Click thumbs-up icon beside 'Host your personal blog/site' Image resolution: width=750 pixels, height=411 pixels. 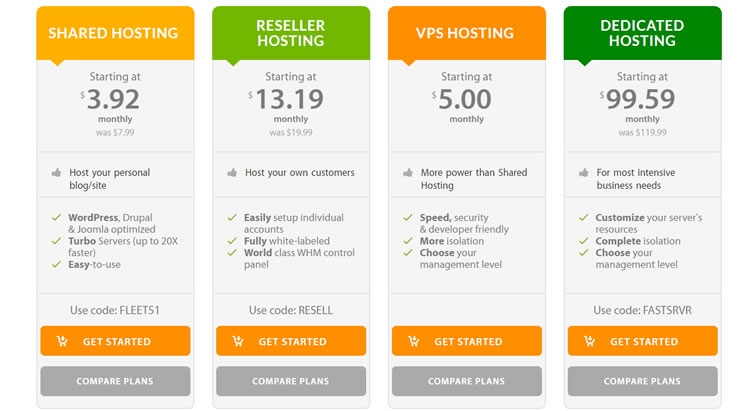56,173
